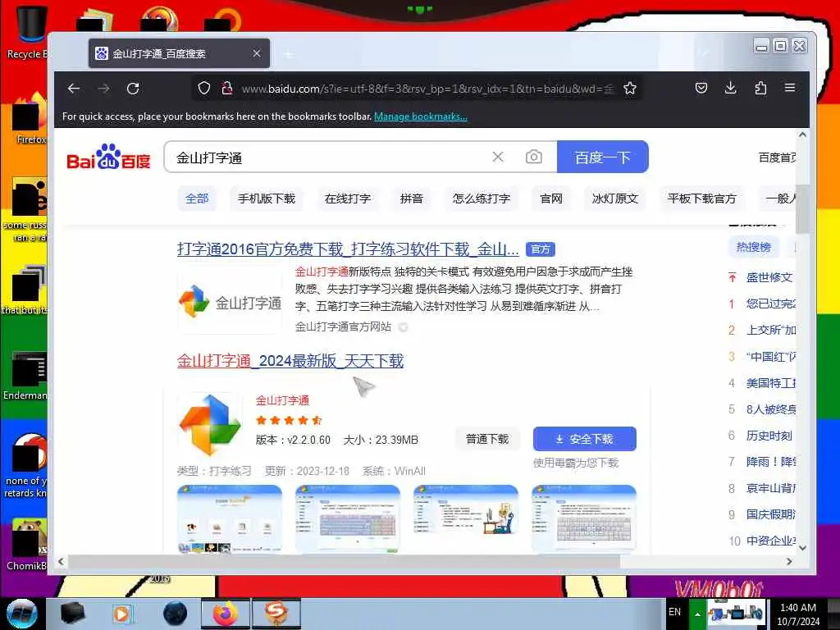Open a new tab with plus
Screen dimensions: 840x630
coord(289,54)
